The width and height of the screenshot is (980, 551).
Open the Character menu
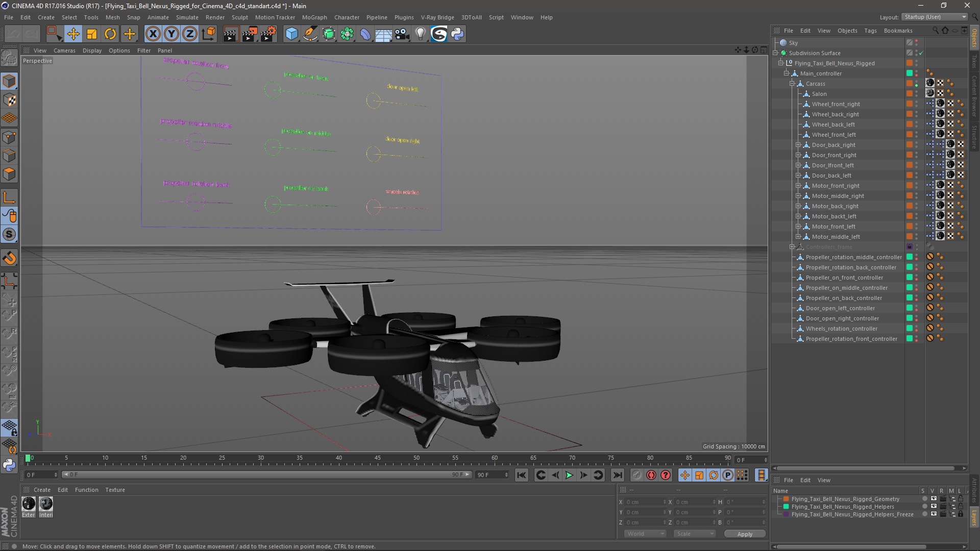click(347, 17)
